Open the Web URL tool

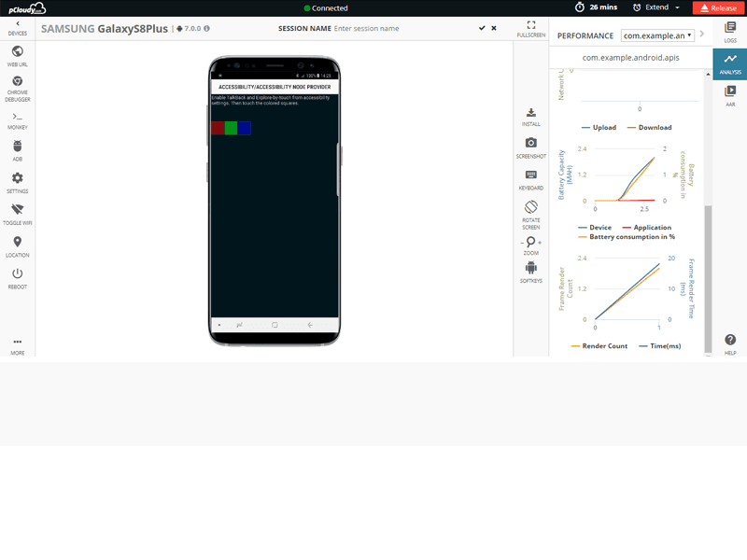(x=18, y=56)
